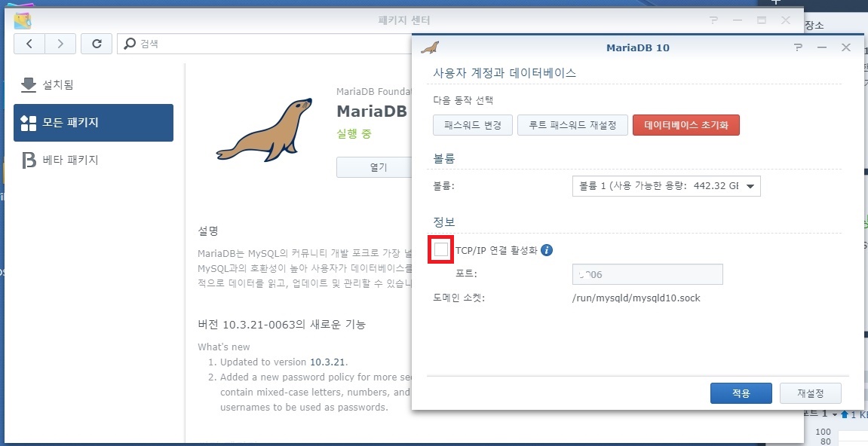Click the 포트 port number field
This screenshot has height=446, width=868.
coord(647,274)
